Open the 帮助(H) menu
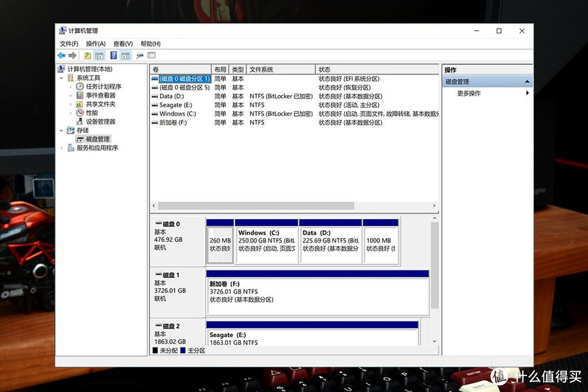Viewport: 588px width, 392px height. coord(150,44)
